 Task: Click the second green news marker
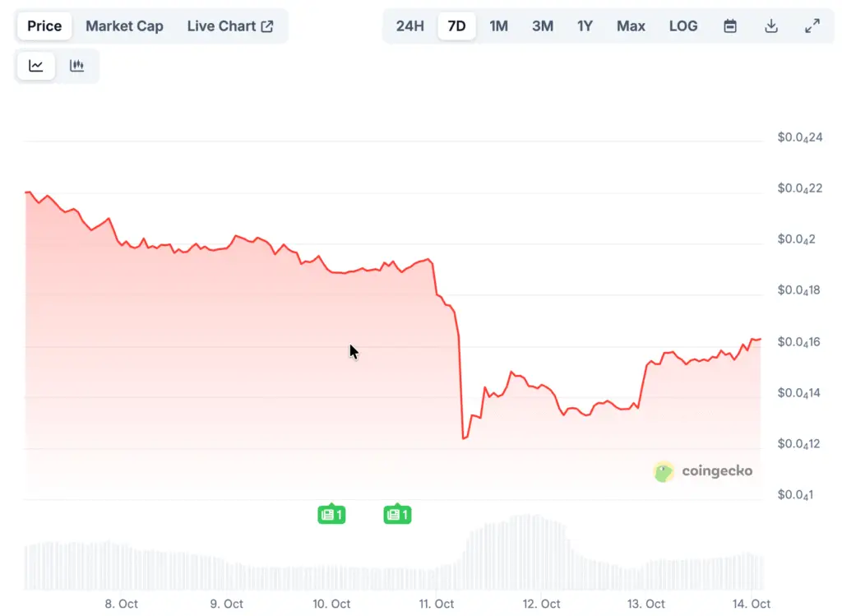[397, 515]
